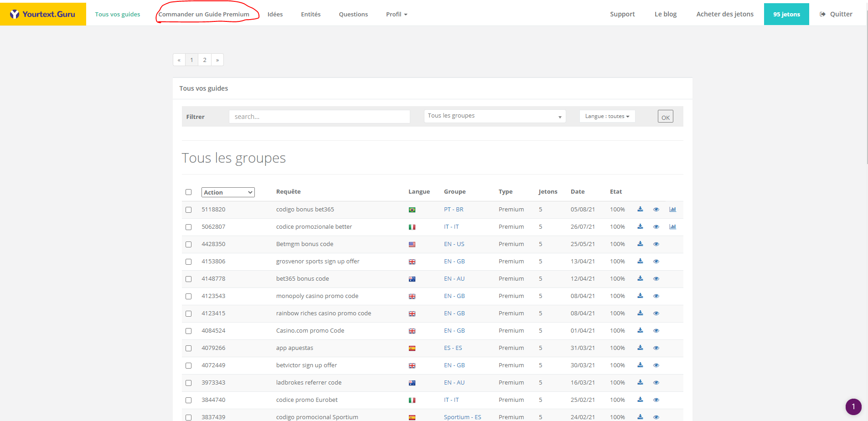
Task: Go to Commander un Guide Premium
Action: click(204, 14)
